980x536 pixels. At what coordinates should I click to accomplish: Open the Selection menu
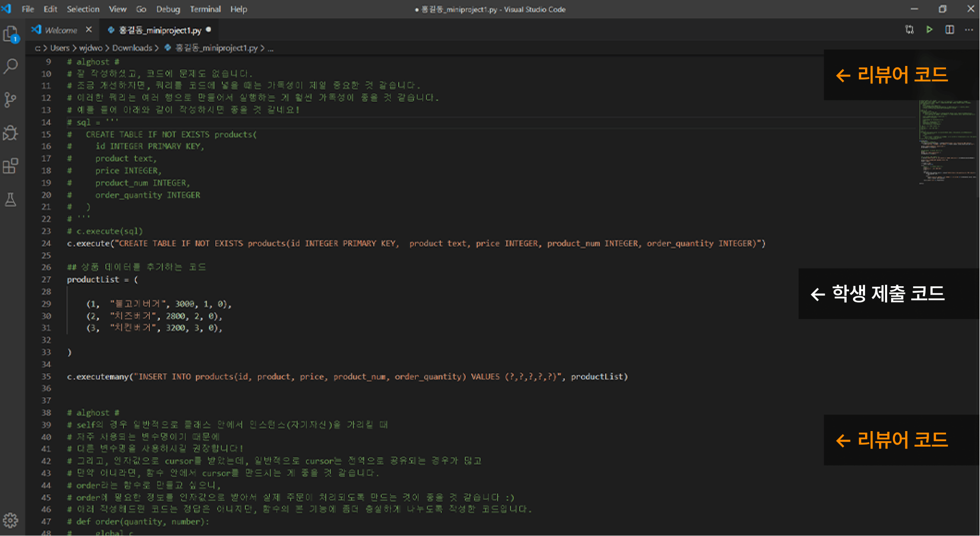point(83,9)
